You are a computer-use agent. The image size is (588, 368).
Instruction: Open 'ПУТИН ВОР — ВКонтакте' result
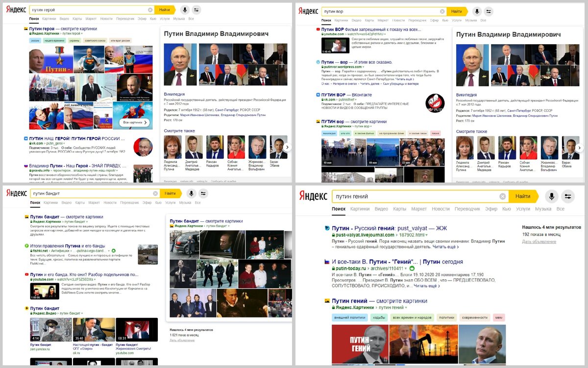[346, 95]
